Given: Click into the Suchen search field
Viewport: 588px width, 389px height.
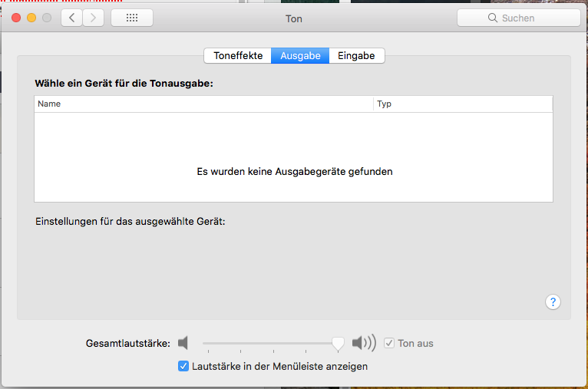Looking at the screenshot, I should coord(519,18).
